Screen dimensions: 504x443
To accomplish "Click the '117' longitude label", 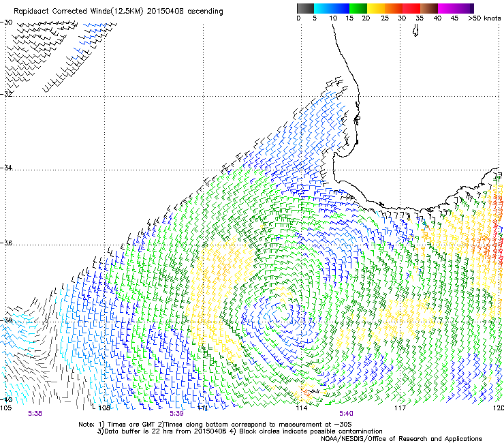I will click(x=400, y=408).
